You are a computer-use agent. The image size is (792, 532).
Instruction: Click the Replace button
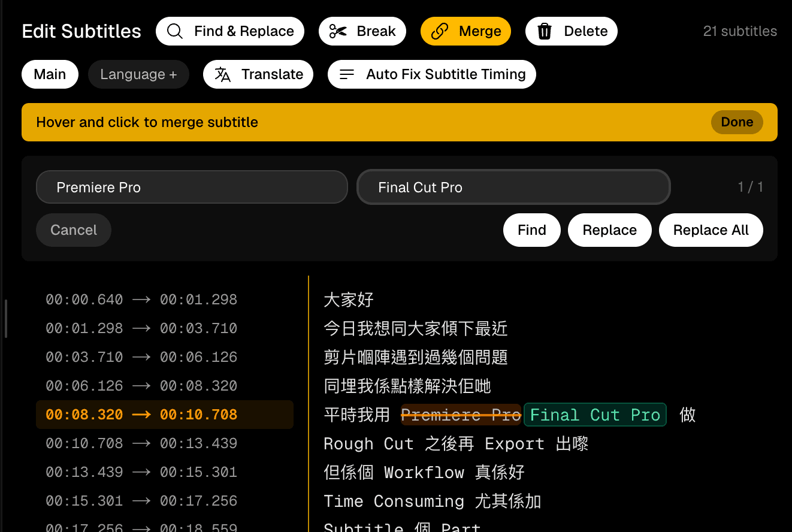tap(609, 230)
